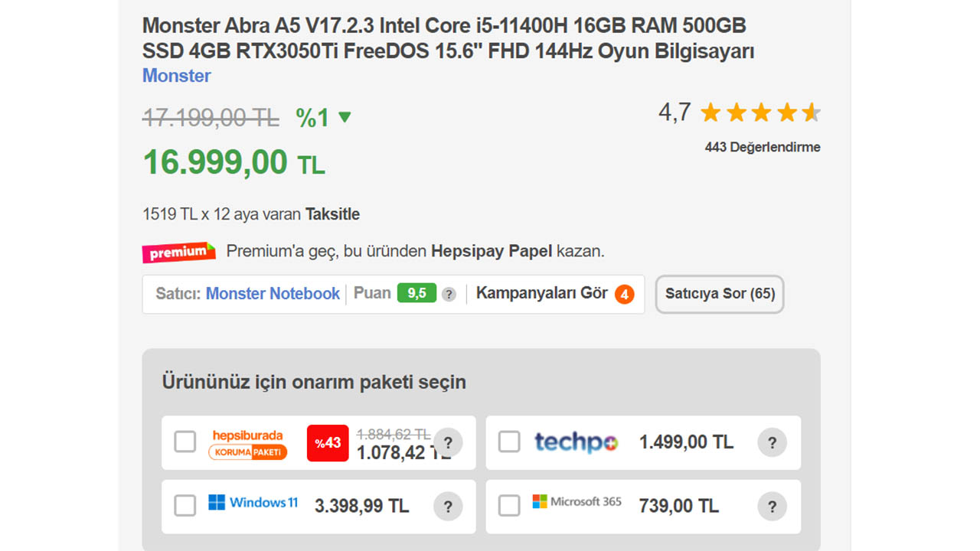Click the 443 Değerlendirme reviews link
The height and width of the screenshot is (551, 980).
coord(762,147)
